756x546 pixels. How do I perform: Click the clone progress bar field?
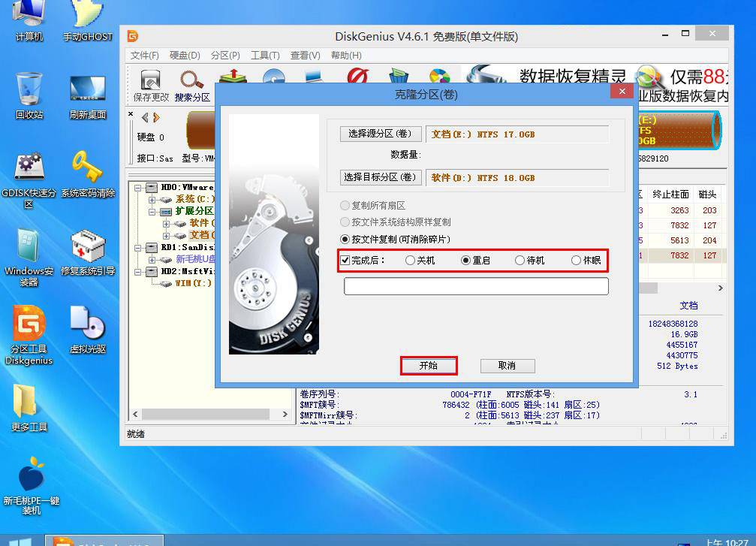click(476, 286)
